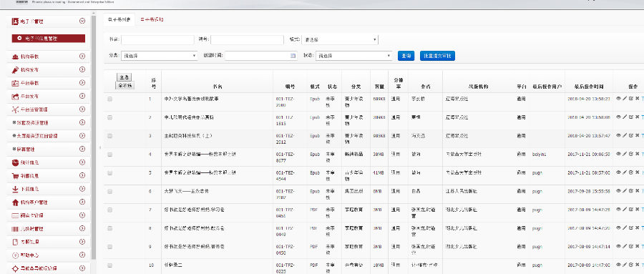Tick the checkbox for book row 10
The width and height of the screenshot is (644, 274).
pos(109,265)
